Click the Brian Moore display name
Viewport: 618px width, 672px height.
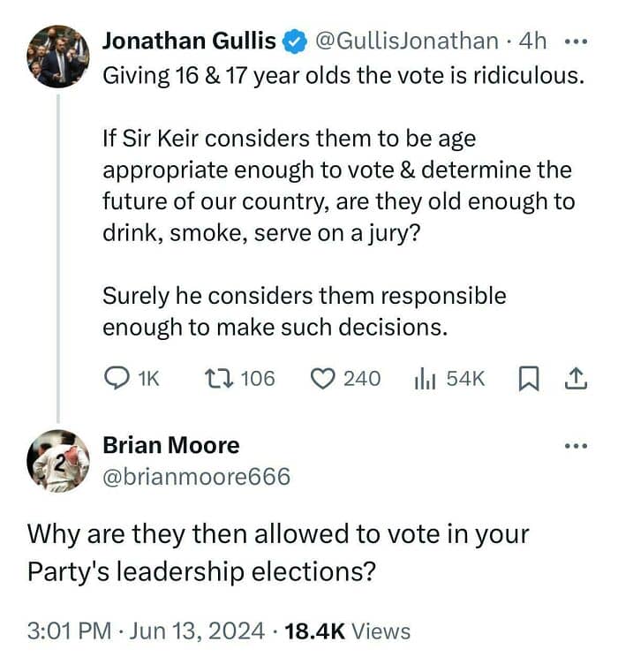tap(171, 445)
